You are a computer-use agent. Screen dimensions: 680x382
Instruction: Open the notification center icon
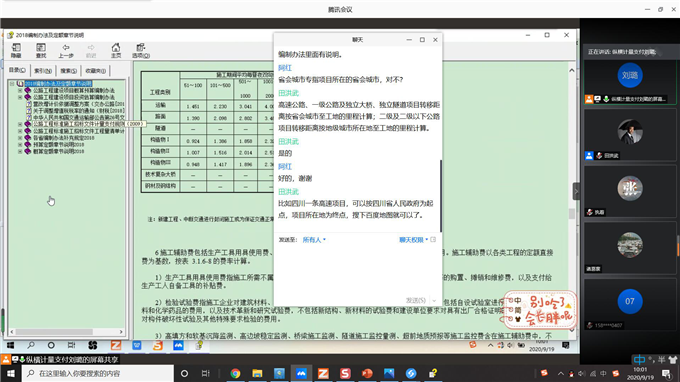pos(667,373)
